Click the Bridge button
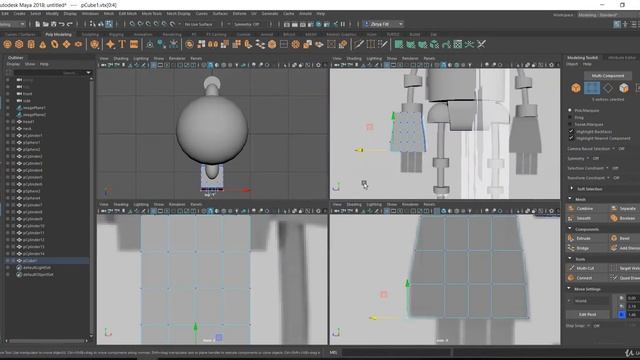The width and height of the screenshot is (640, 360). (584, 248)
